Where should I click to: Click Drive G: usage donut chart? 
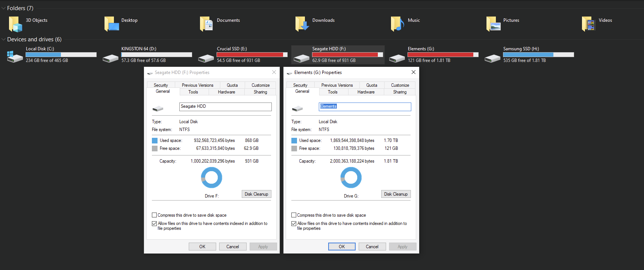pos(351,178)
